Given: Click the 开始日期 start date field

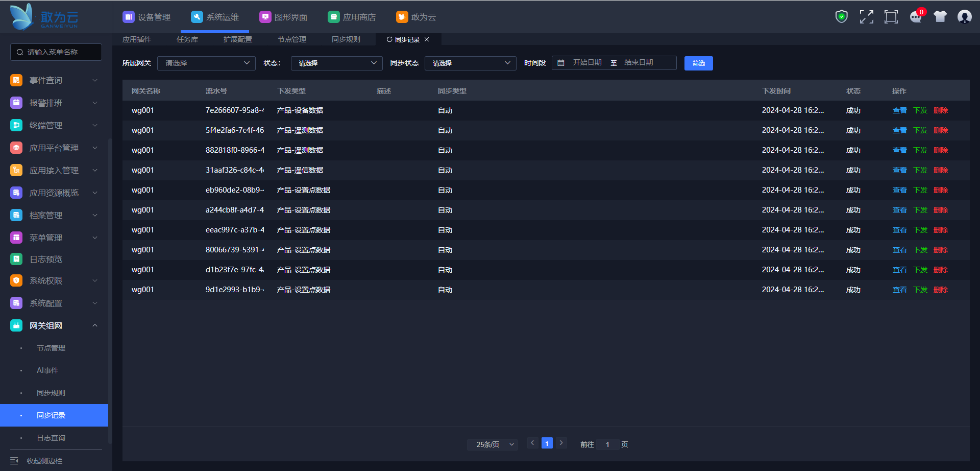Looking at the screenshot, I should 587,62.
